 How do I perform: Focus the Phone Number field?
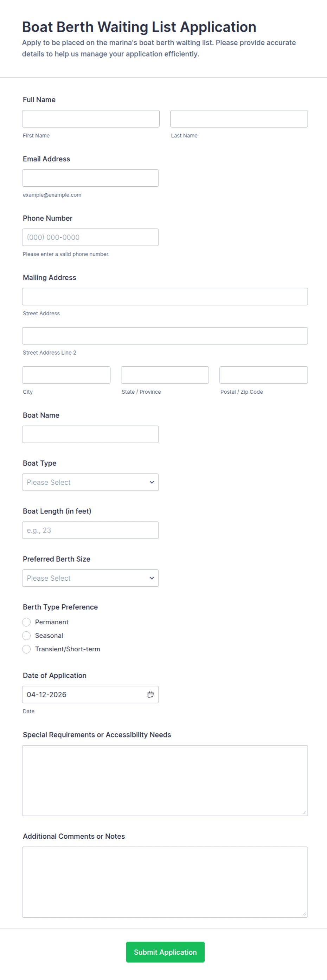click(x=90, y=237)
